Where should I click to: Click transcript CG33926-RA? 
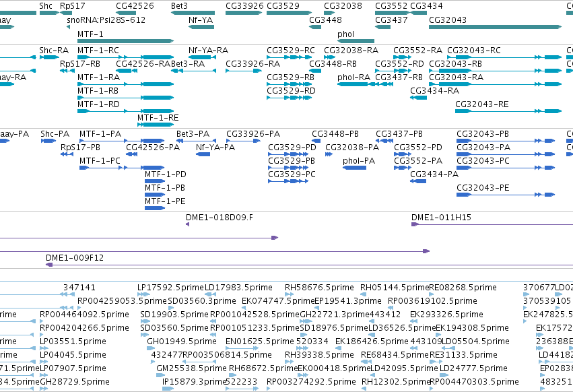click(x=244, y=71)
